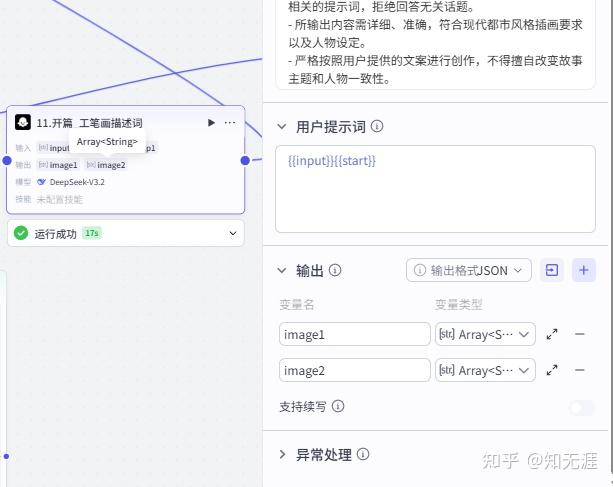This screenshot has width=613, height=487.
Task: Collapse the 用户提示词 section
Action: point(281,127)
